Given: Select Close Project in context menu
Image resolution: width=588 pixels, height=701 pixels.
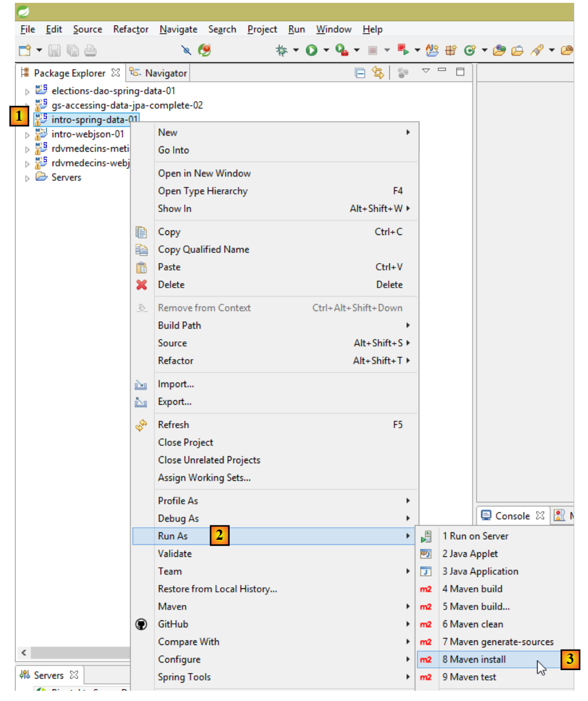Looking at the screenshot, I should tap(186, 443).
